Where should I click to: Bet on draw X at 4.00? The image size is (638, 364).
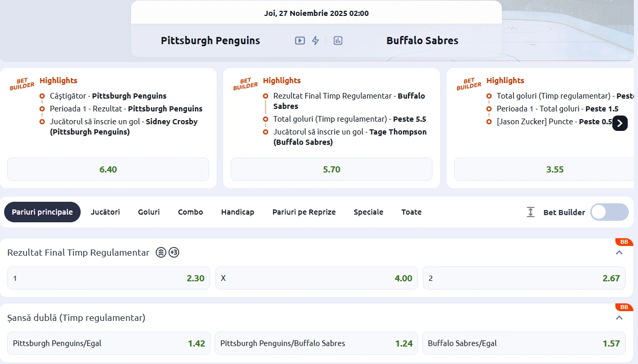click(316, 278)
